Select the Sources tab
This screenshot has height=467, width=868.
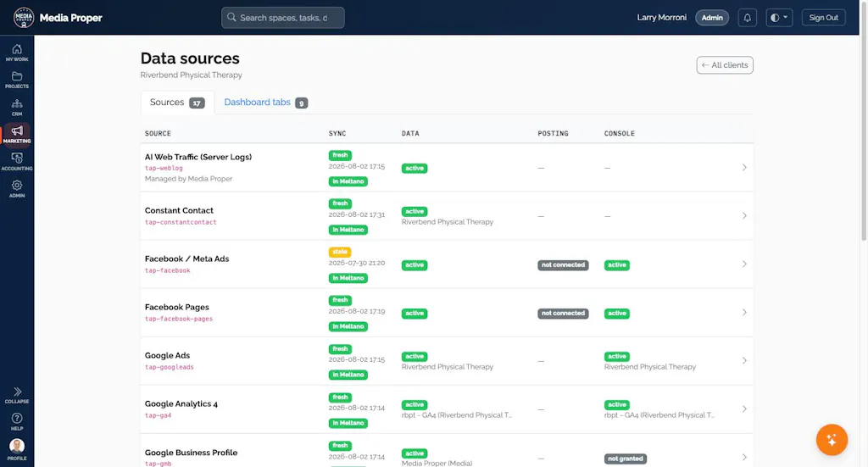click(177, 103)
